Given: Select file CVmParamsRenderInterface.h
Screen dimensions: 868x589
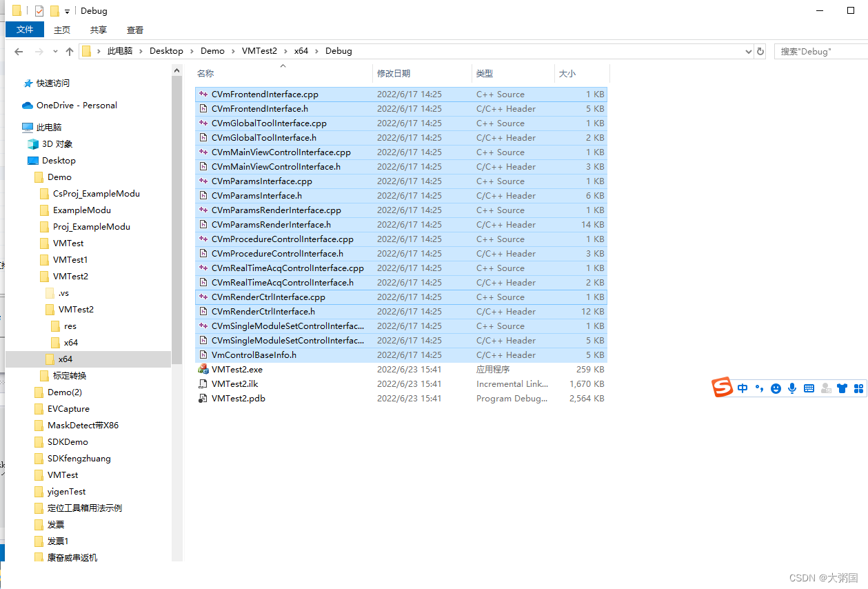Looking at the screenshot, I should (x=401, y=225).
